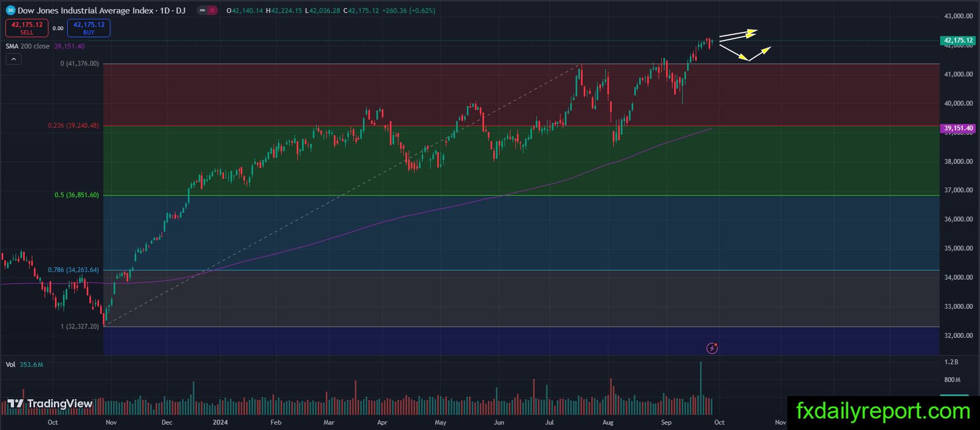Collapse the indicator legend with the chevron button

(13, 59)
